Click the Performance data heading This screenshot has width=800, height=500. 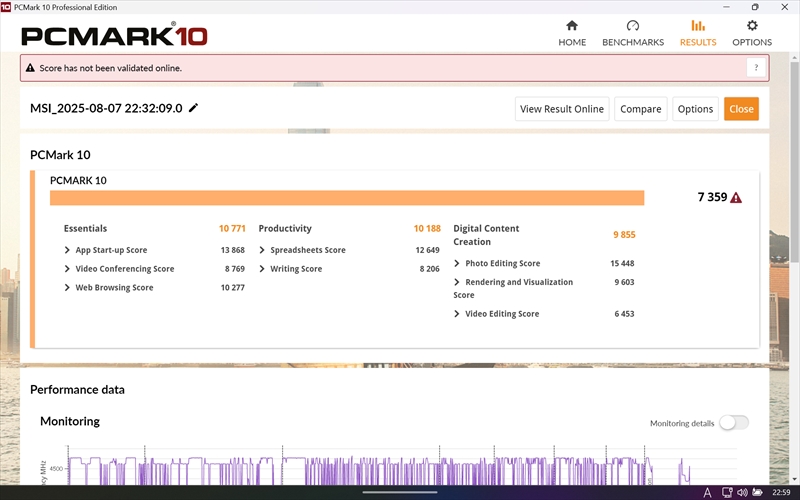click(77, 390)
